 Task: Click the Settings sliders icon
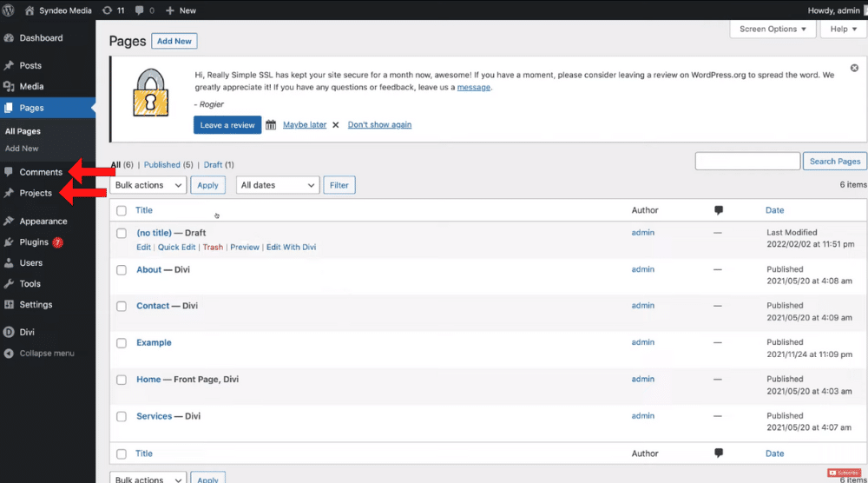click(9, 304)
